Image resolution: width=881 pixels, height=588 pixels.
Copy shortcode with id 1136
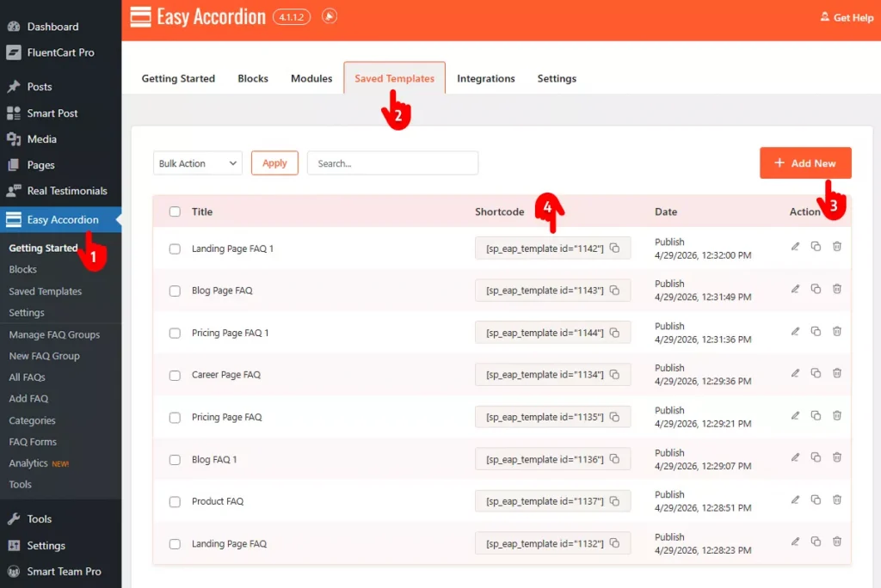pos(614,459)
